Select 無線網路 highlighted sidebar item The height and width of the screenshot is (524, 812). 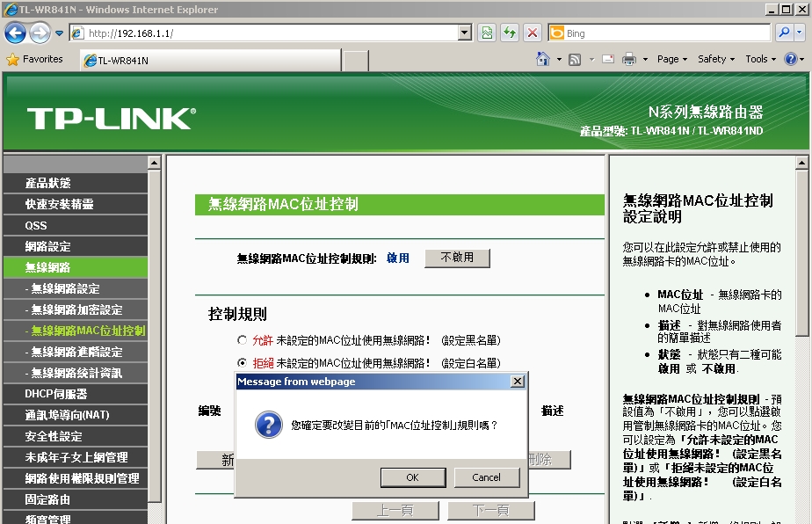[75, 267]
